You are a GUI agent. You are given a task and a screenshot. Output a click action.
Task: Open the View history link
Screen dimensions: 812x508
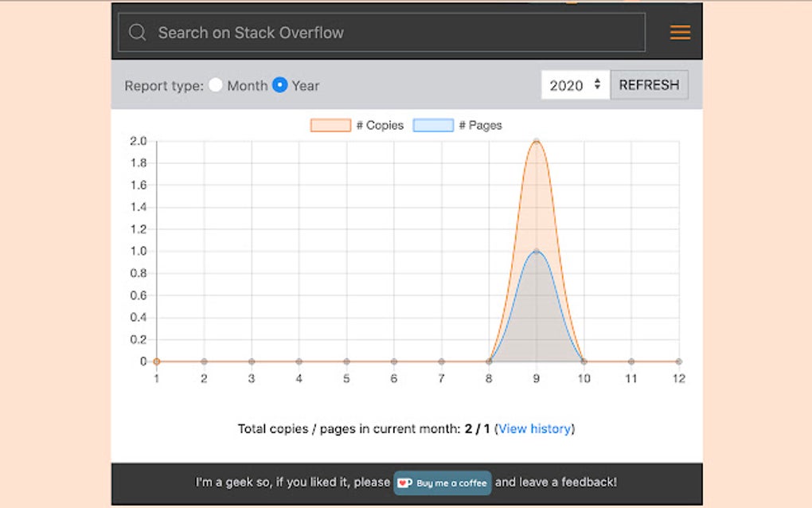point(535,428)
